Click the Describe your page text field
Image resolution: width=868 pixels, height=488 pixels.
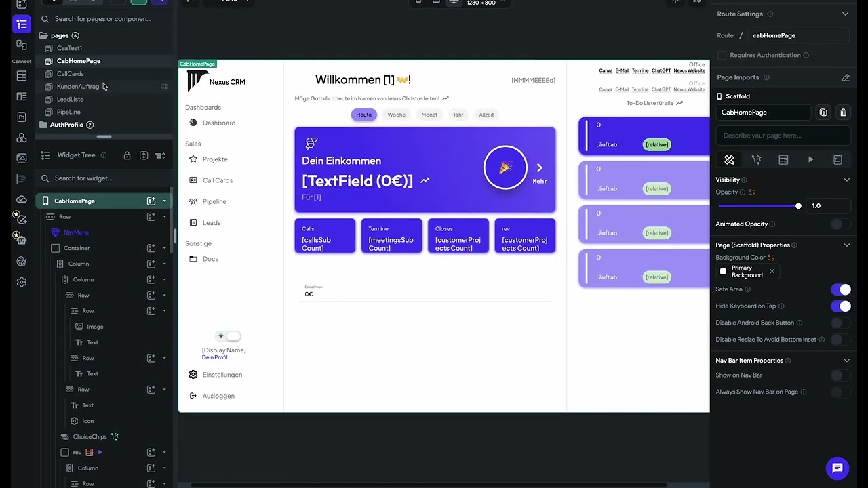pos(783,136)
